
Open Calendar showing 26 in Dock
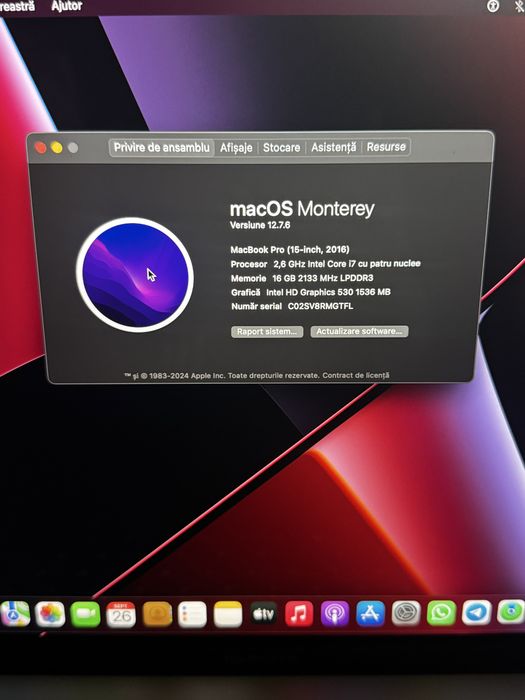tap(121, 614)
